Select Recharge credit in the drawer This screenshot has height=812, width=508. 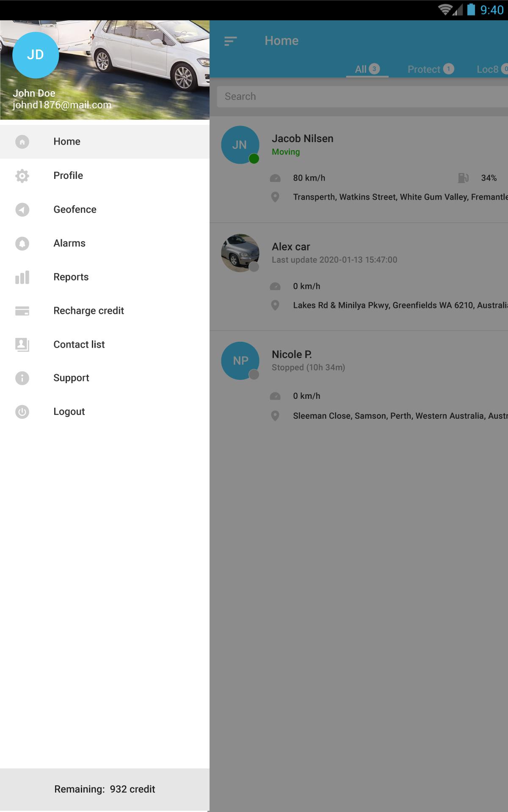[105, 311]
